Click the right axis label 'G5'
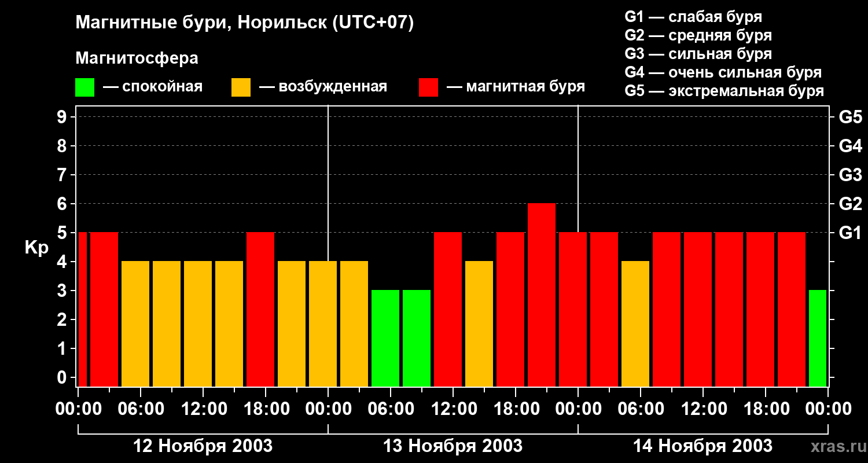The image size is (868, 463). point(851,117)
